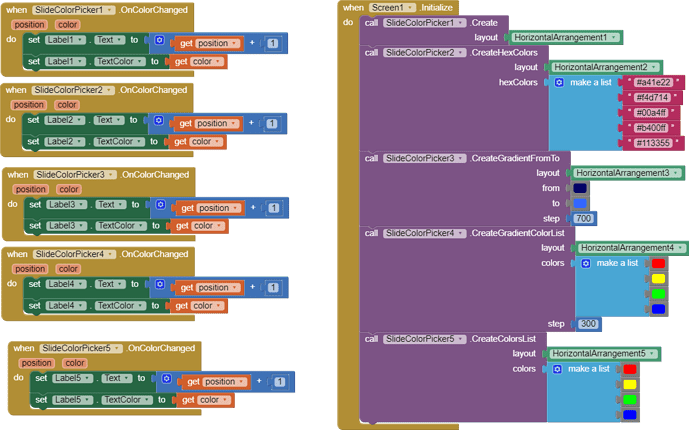
Task: Click the gear icon on the hexColors list block
Action: point(559,82)
